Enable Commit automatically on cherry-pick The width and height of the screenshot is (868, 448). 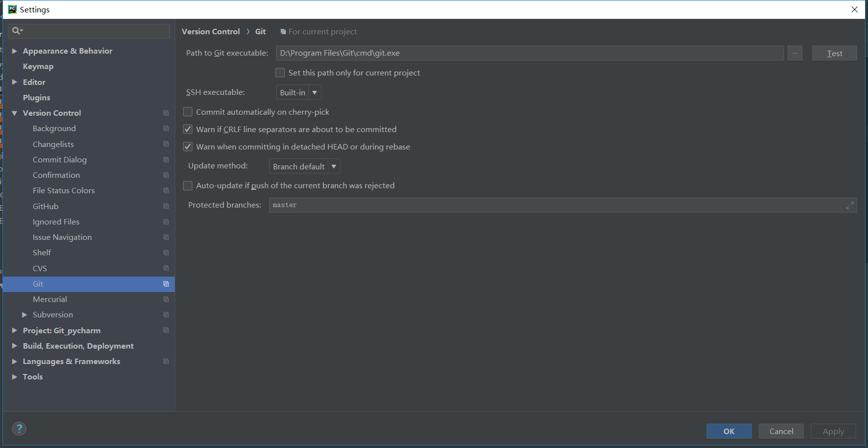tap(188, 112)
